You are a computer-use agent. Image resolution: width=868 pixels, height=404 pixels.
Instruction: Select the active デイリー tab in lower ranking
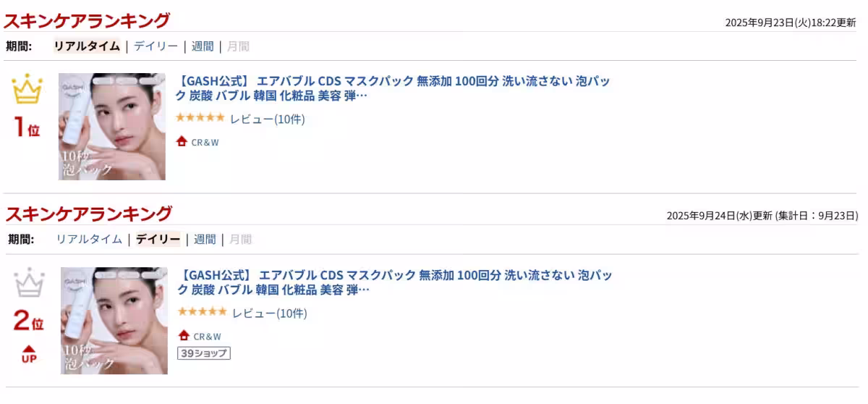point(158,239)
